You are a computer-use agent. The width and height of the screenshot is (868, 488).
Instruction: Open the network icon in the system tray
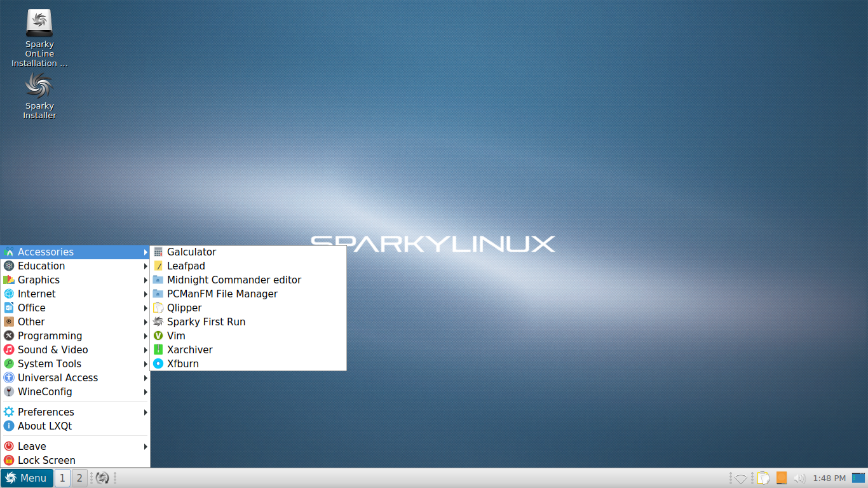(x=741, y=478)
